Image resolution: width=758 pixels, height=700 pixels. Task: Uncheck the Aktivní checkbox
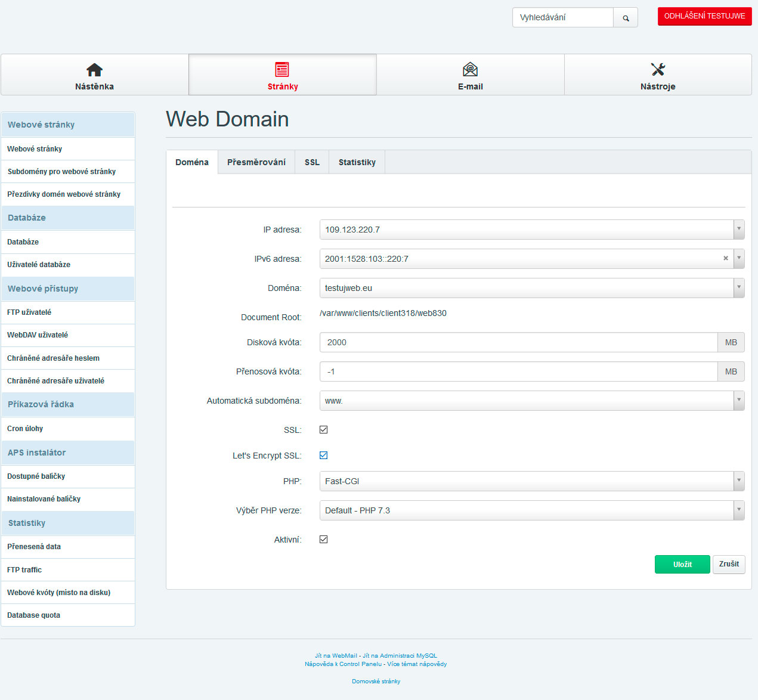click(x=324, y=540)
